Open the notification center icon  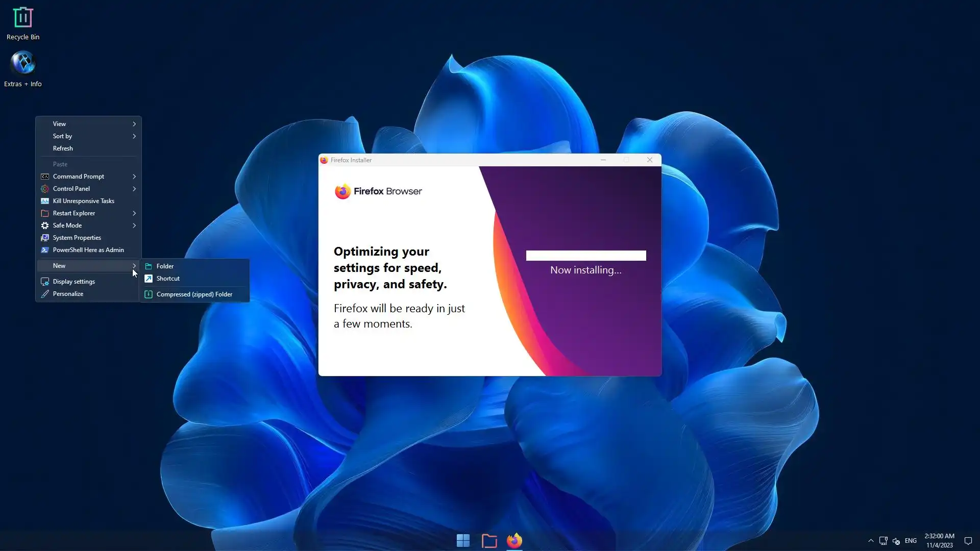(968, 541)
